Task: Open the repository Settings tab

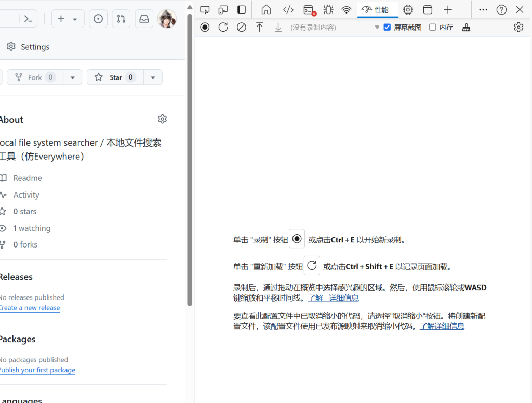Action: [28, 47]
